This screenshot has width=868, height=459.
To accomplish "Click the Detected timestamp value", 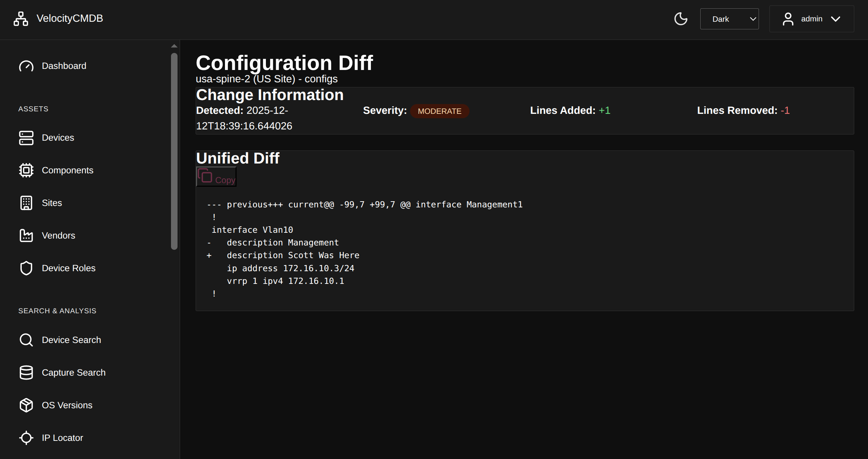I will tap(244, 118).
